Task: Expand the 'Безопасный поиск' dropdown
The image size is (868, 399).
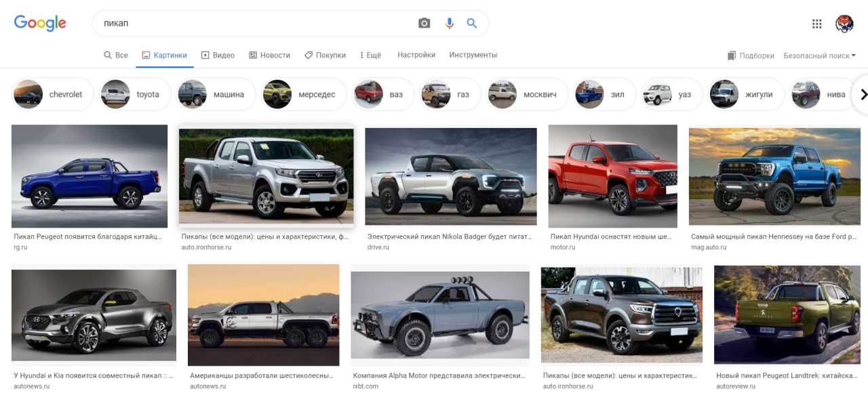Action: (819, 56)
